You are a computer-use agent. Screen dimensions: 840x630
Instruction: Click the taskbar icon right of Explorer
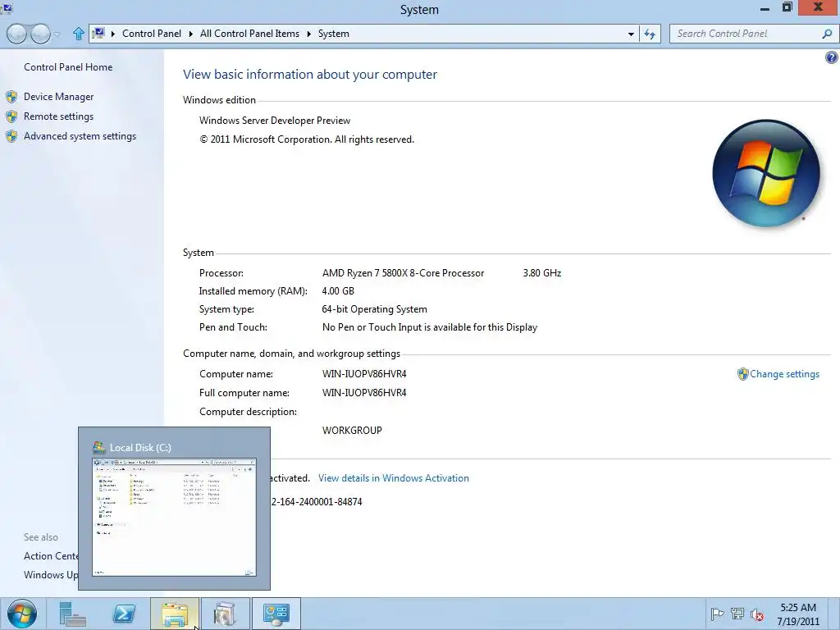(225, 614)
